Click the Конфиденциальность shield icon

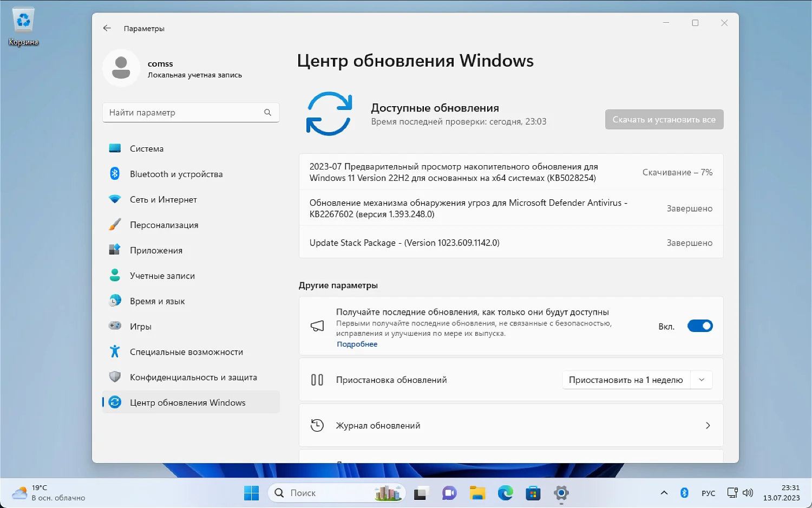pos(115,377)
